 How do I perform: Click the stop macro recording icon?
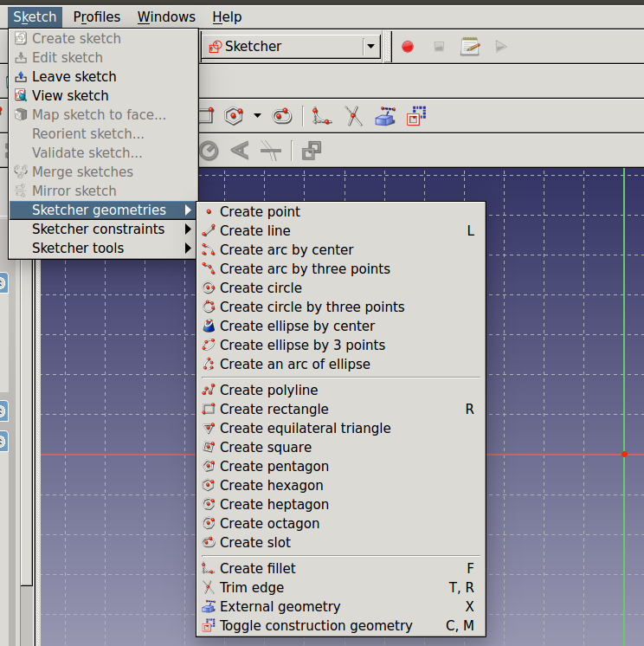click(439, 47)
